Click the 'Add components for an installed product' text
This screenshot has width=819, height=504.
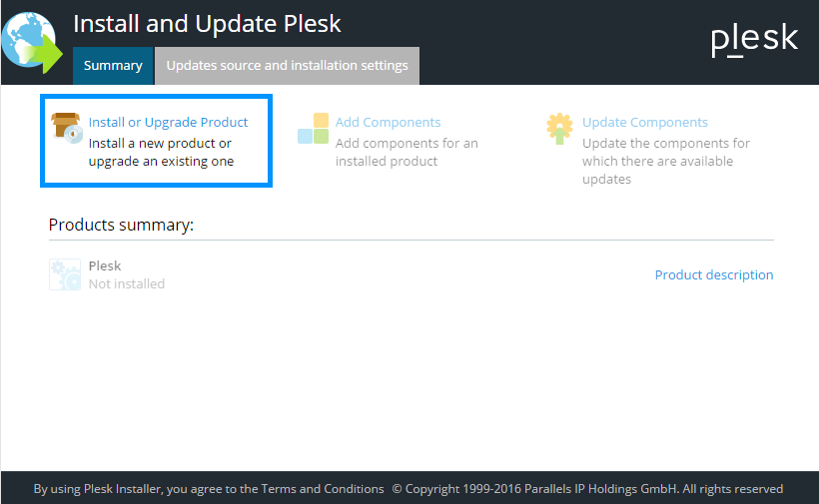(x=407, y=152)
